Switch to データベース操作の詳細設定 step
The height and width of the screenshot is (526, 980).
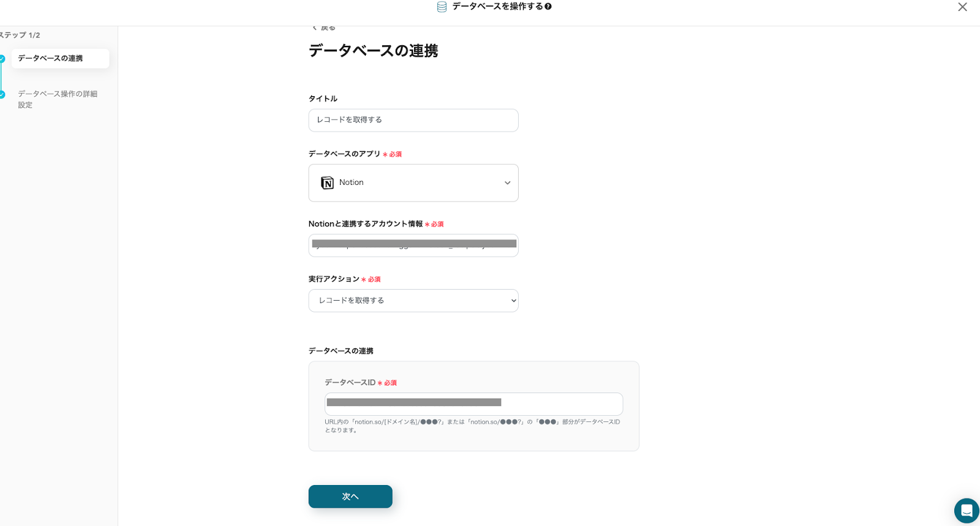click(58, 99)
